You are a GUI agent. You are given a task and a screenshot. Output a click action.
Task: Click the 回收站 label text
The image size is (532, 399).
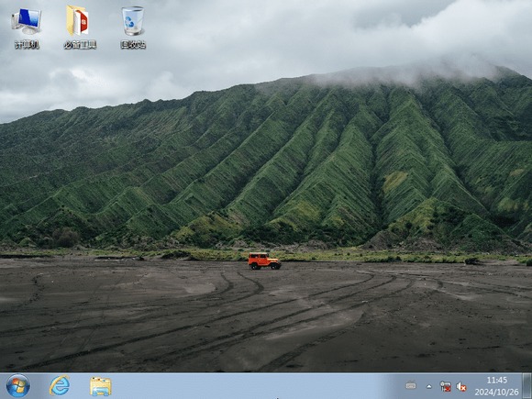click(133, 44)
